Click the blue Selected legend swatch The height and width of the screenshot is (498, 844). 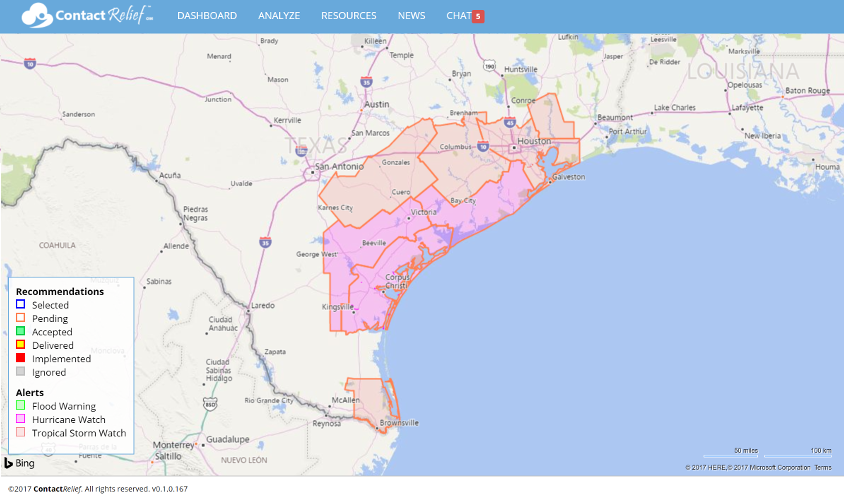tap(20, 304)
